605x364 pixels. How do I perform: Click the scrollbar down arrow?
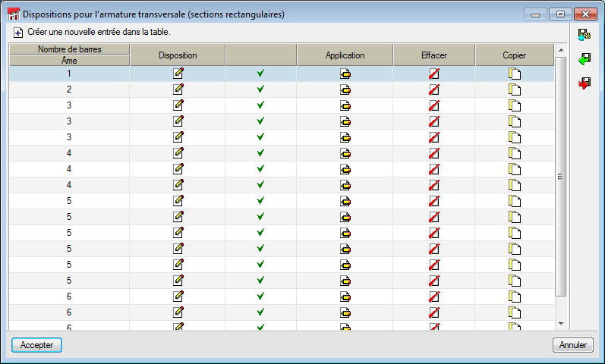561,324
